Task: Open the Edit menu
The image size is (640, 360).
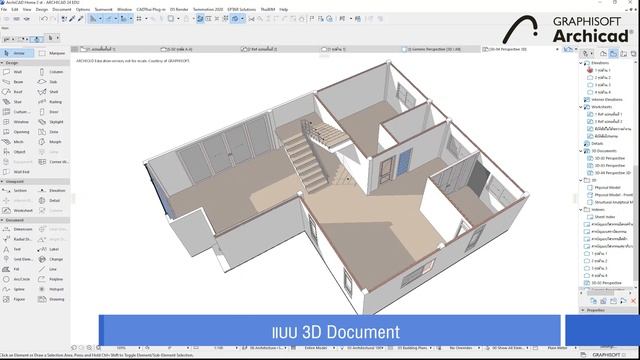Action: pyautogui.click(x=15, y=9)
